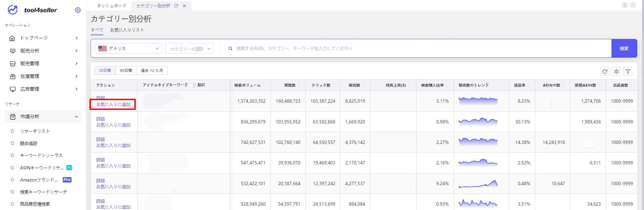Sort by 販売数 column arrows
Viewport: 644px width, 210px height.
coord(363,85)
